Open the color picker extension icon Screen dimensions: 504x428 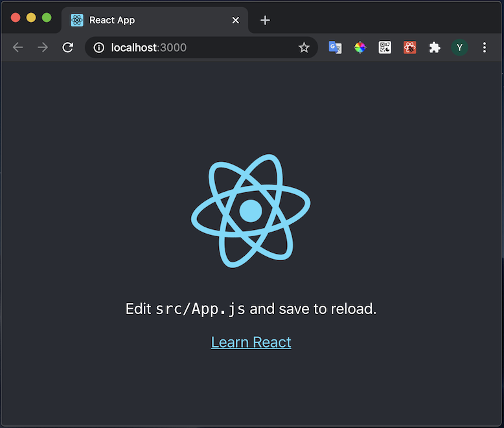coord(360,47)
